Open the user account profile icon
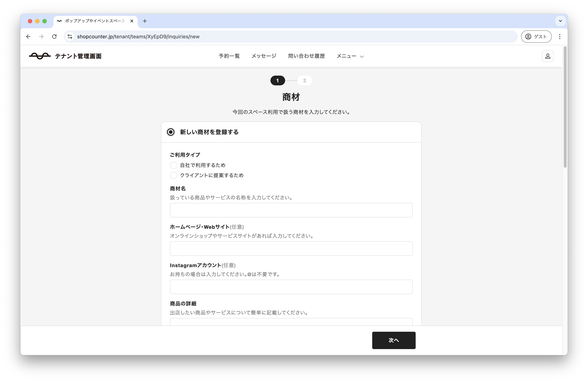Screen dimensions: 588x382 [x=547, y=56]
